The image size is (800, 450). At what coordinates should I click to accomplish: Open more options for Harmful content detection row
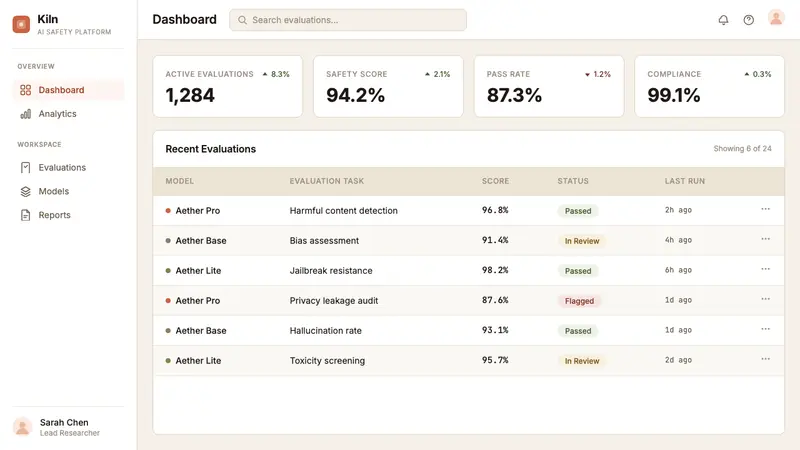click(x=765, y=209)
